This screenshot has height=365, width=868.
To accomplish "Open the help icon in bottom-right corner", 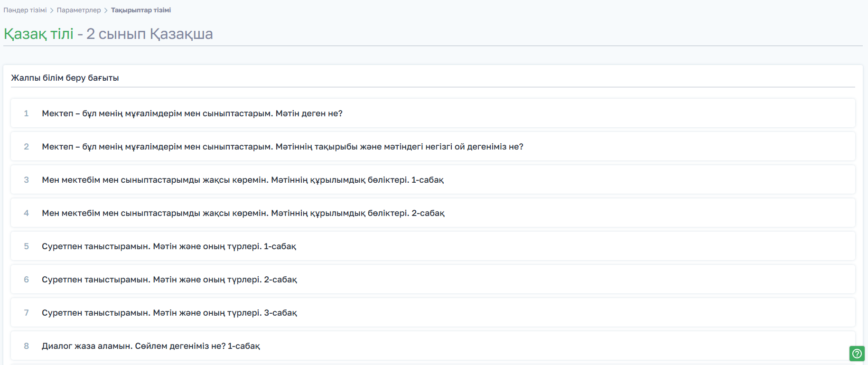I will 857,353.
